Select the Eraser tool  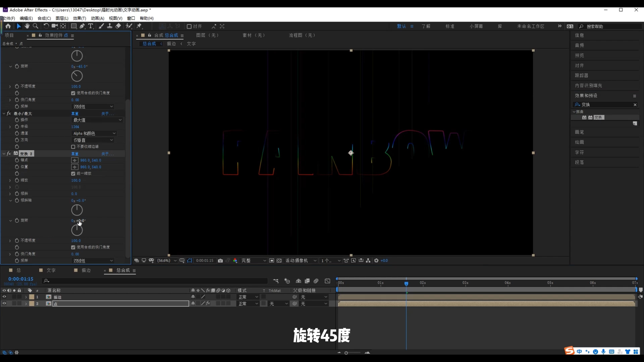[x=118, y=26]
